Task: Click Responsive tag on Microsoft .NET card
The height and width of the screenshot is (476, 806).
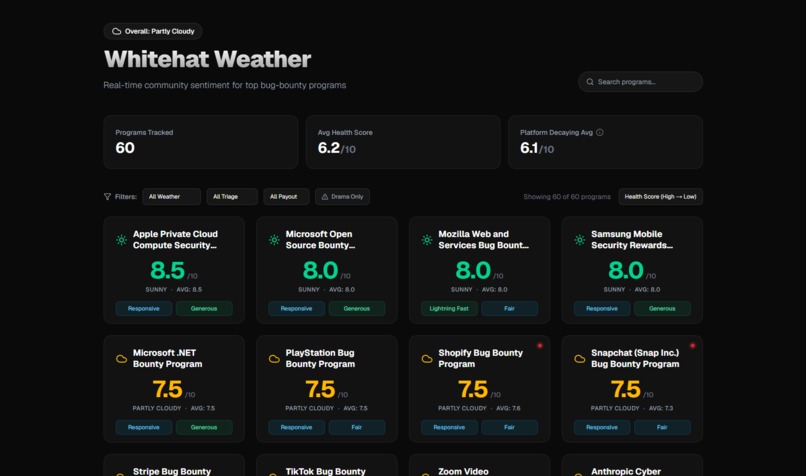Action: [143, 427]
